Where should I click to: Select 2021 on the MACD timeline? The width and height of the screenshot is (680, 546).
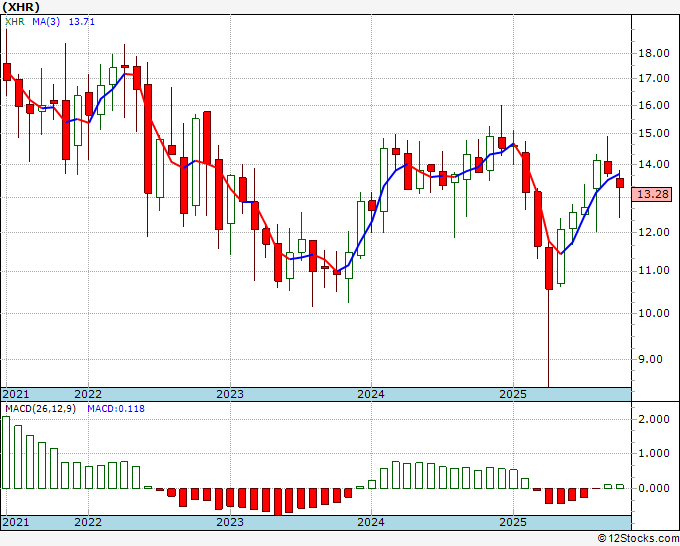point(16,522)
